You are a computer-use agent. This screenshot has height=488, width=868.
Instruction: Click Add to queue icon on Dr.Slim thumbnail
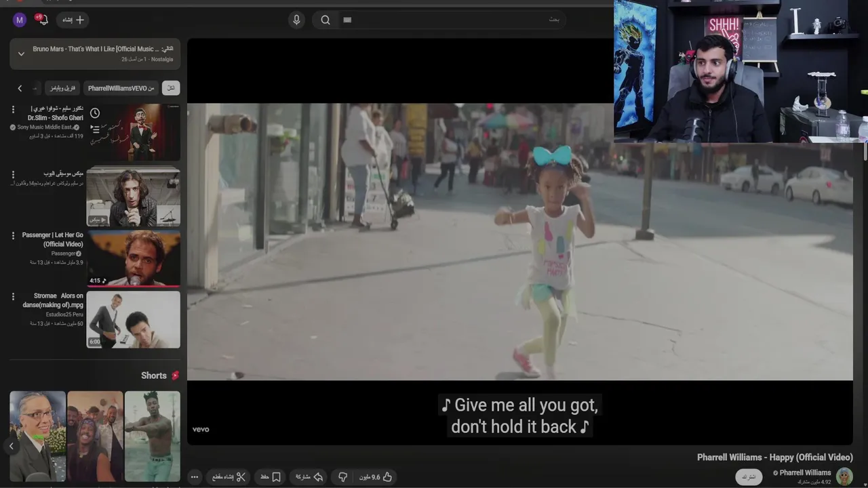(x=95, y=129)
